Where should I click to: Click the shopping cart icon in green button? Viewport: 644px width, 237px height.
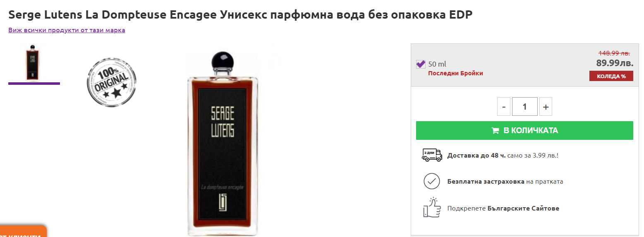click(495, 131)
